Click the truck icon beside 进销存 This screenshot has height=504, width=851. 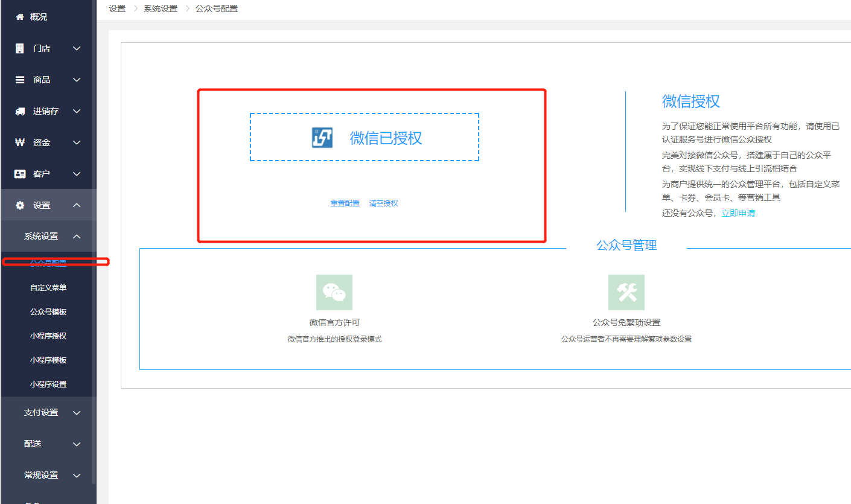coord(20,111)
